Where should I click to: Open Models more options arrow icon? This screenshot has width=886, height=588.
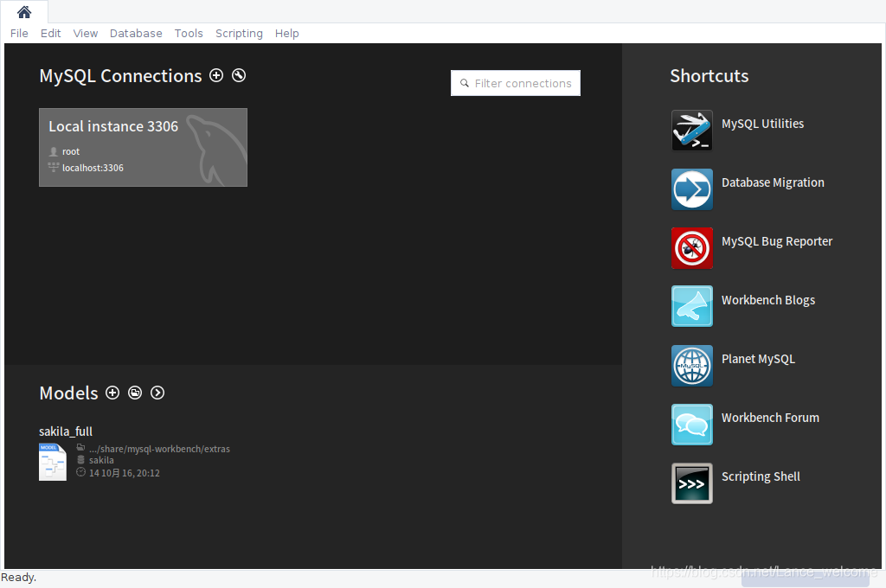[157, 393]
